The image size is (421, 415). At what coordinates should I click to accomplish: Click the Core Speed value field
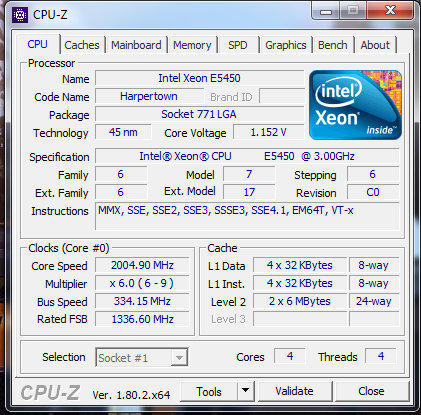(142, 265)
